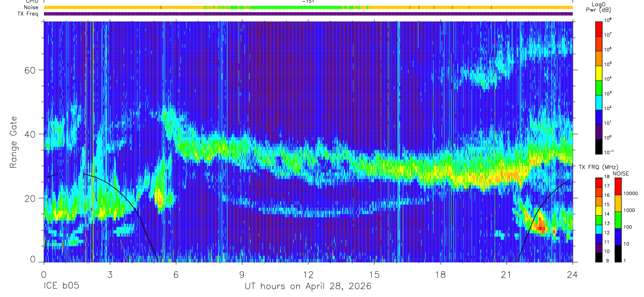644x297 pixels.
Task: Click the hour 12 tick label on time axis
Action: coord(308,274)
